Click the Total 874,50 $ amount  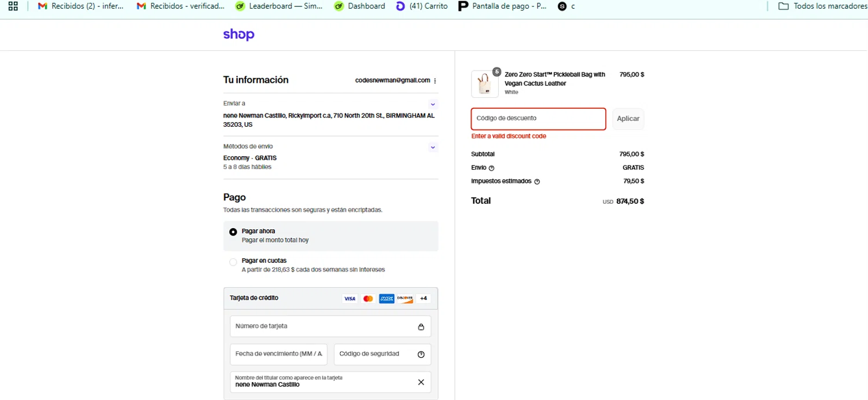point(630,201)
